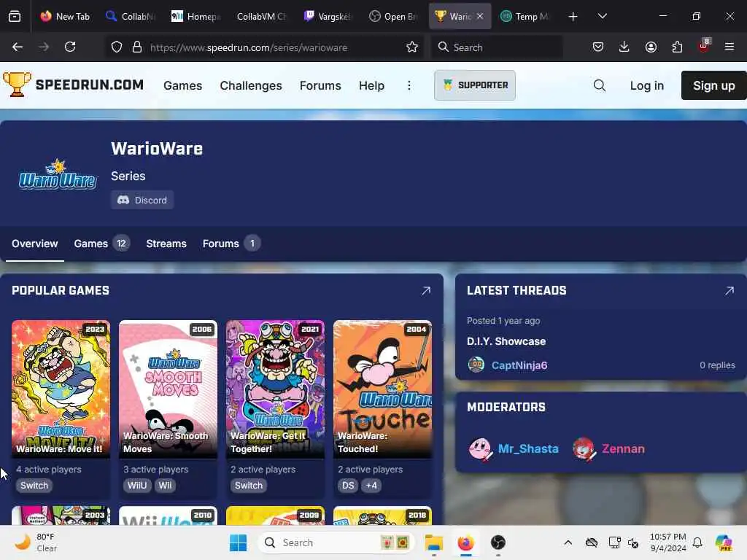747x560 pixels.
Task: Show hidden system tray icons chevron
Action: (568, 542)
